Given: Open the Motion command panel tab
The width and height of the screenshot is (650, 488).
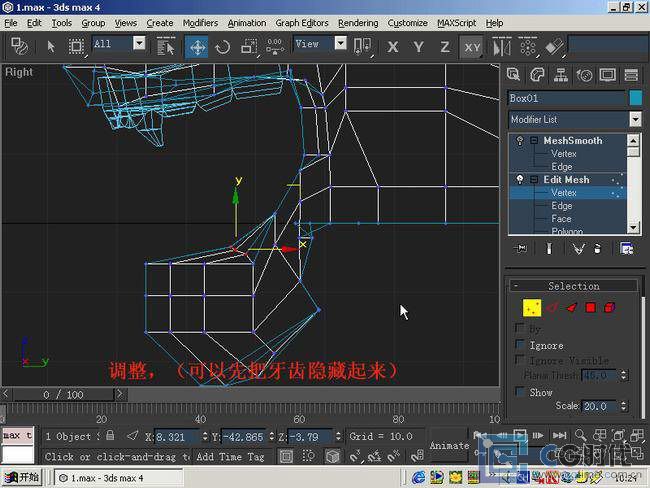Looking at the screenshot, I should (x=585, y=75).
